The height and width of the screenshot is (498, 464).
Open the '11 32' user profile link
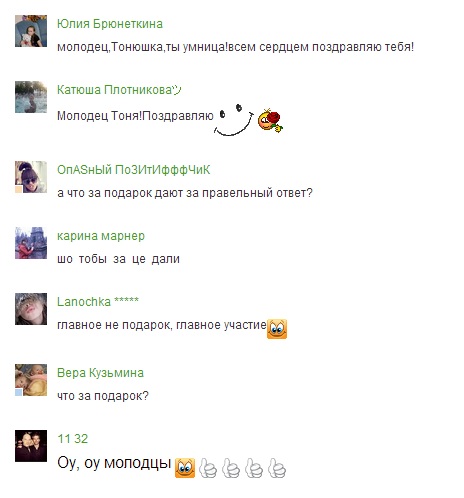pyautogui.click(x=73, y=439)
